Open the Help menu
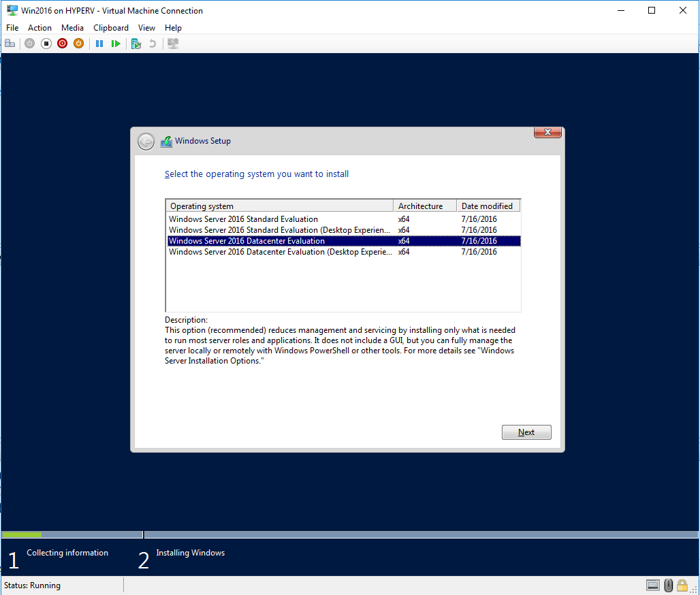Viewport: 700px width, 595px height. pos(173,28)
